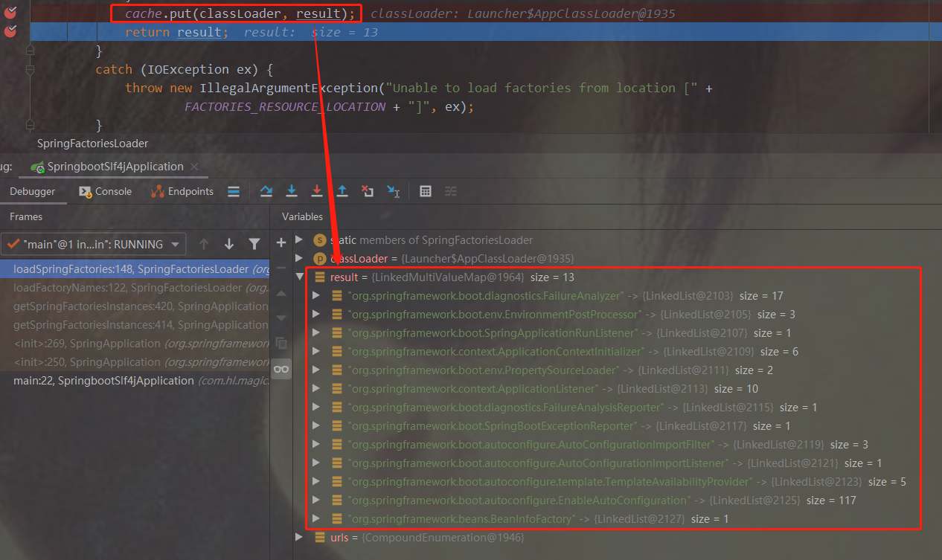Switch to the Console tab
The image size is (942, 560).
pyautogui.click(x=105, y=191)
